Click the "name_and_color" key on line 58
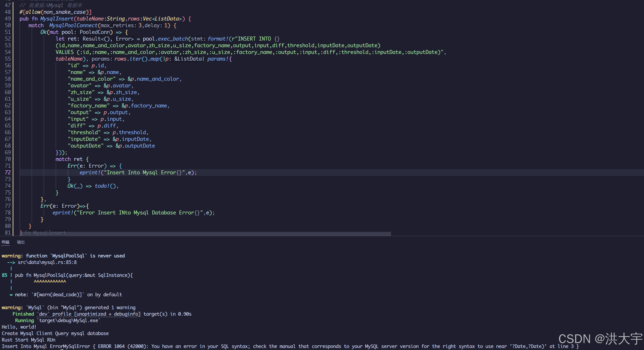The width and height of the screenshot is (644, 350). point(92,79)
